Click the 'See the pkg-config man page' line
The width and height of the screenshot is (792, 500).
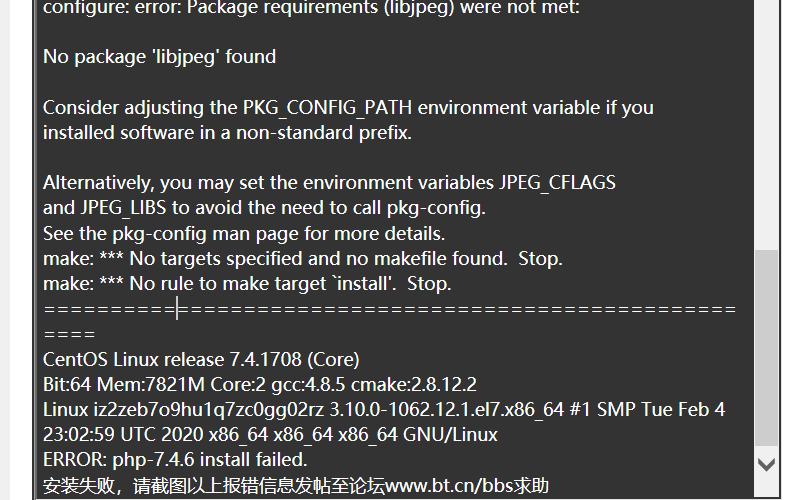coord(244,233)
